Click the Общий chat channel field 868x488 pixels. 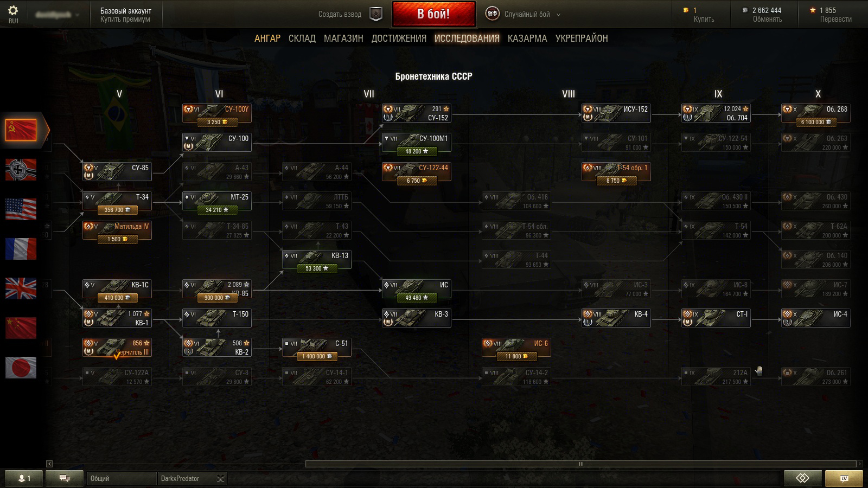122,478
